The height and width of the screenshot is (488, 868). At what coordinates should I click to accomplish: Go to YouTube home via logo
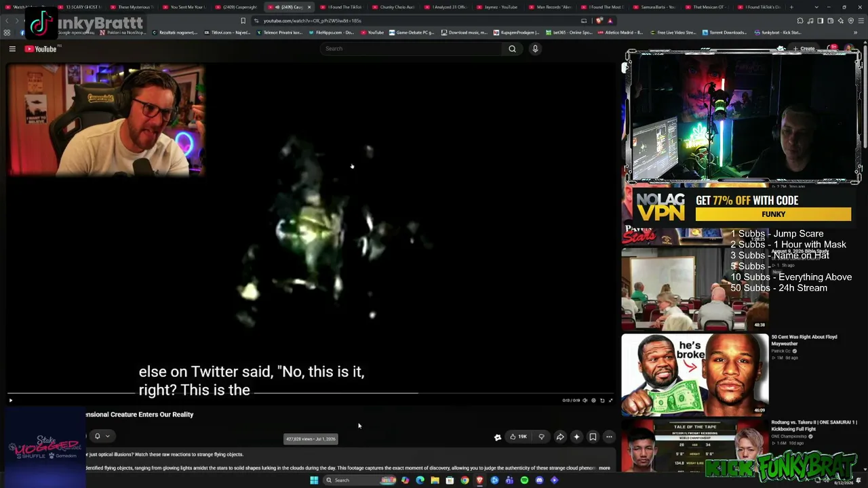[x=41, y=49]
